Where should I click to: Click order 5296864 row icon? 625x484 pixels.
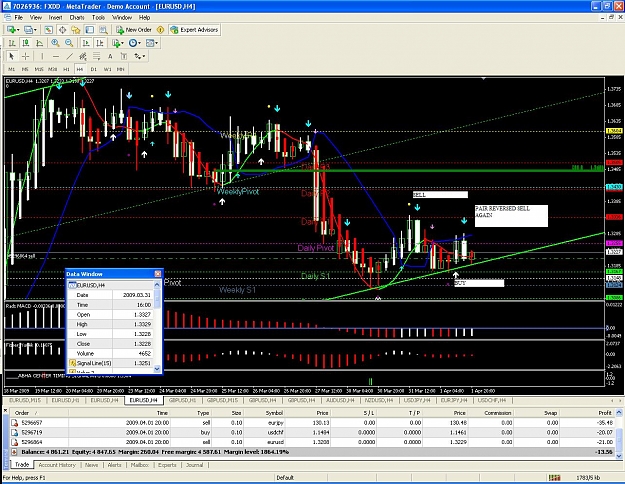pyautogui.click(x=14, y=442)
